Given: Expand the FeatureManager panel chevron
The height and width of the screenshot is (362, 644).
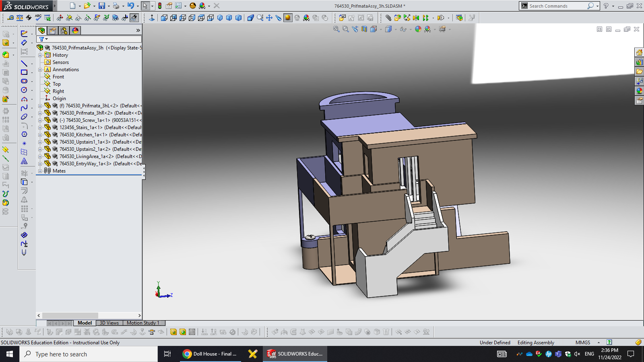Looking at the screenshot, I should 138,31.
